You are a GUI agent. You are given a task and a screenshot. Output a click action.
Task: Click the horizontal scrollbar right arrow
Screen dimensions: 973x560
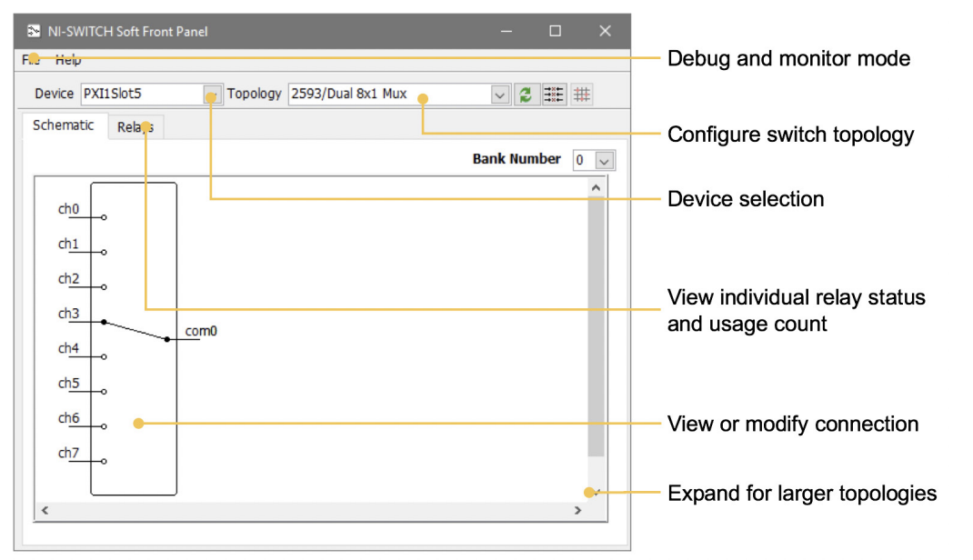(x=577, y=510)
